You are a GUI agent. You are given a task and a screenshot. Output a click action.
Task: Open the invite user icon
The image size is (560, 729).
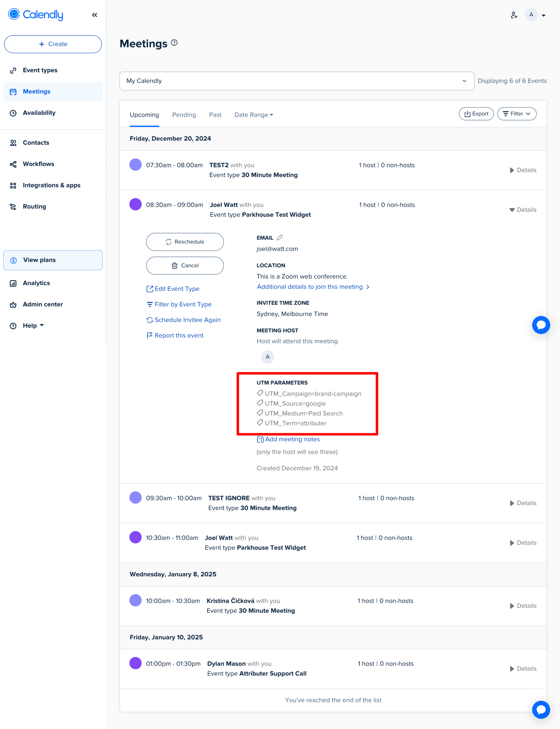pos(514,15)
